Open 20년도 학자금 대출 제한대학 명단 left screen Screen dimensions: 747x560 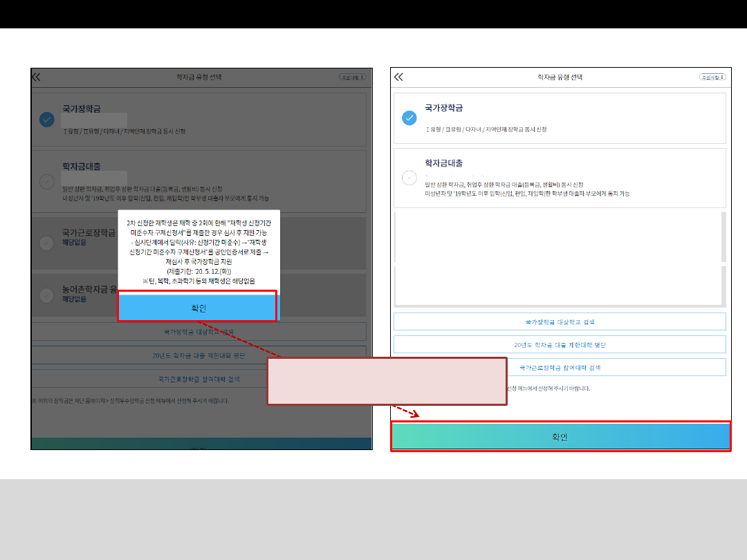pos(199,356)
